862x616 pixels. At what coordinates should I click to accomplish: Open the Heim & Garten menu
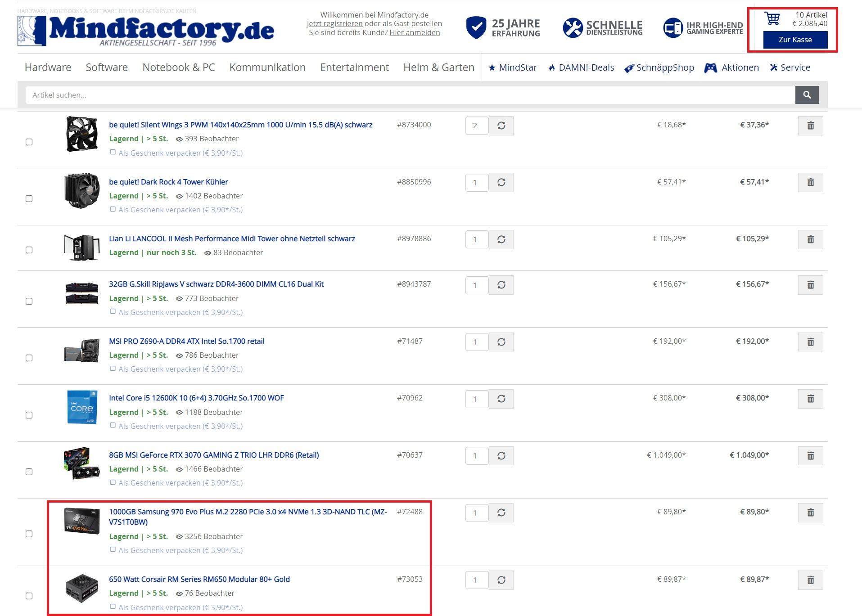pyautogui.click(x=439, y=67)
